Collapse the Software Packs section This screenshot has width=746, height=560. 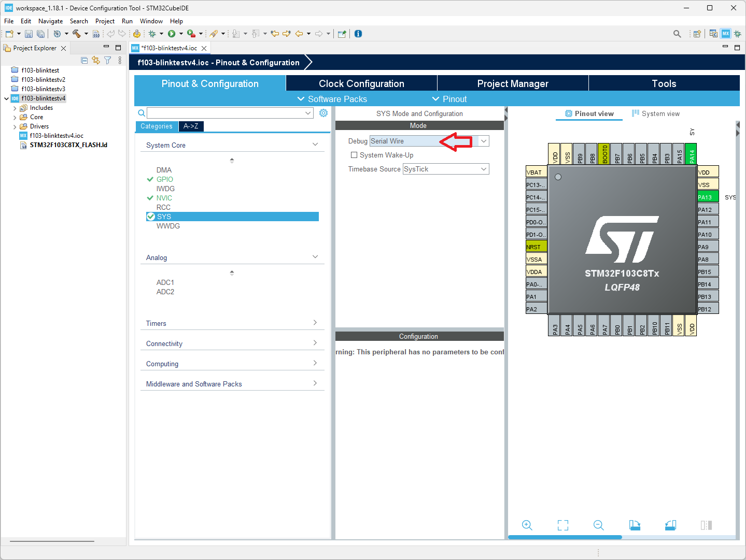(x=301, y=98)
